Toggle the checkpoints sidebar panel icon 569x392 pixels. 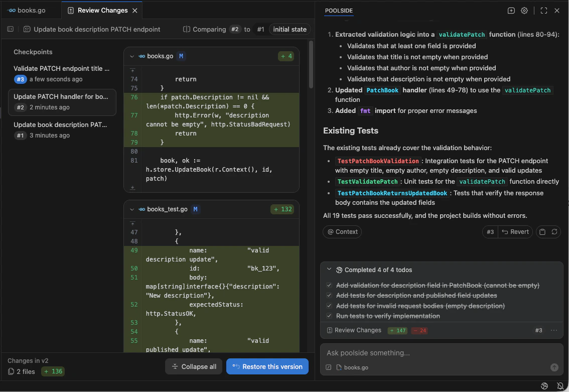(x=11, y=29)
